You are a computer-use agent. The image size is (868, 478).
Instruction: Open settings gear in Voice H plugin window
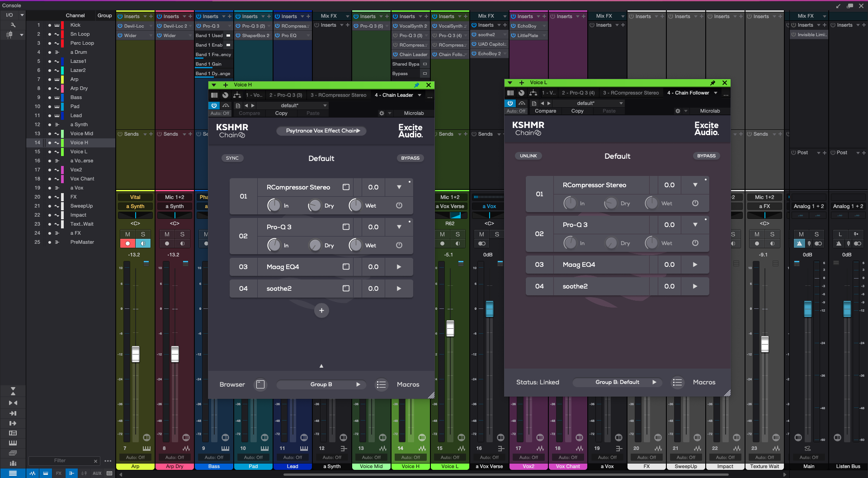[382, 114]
